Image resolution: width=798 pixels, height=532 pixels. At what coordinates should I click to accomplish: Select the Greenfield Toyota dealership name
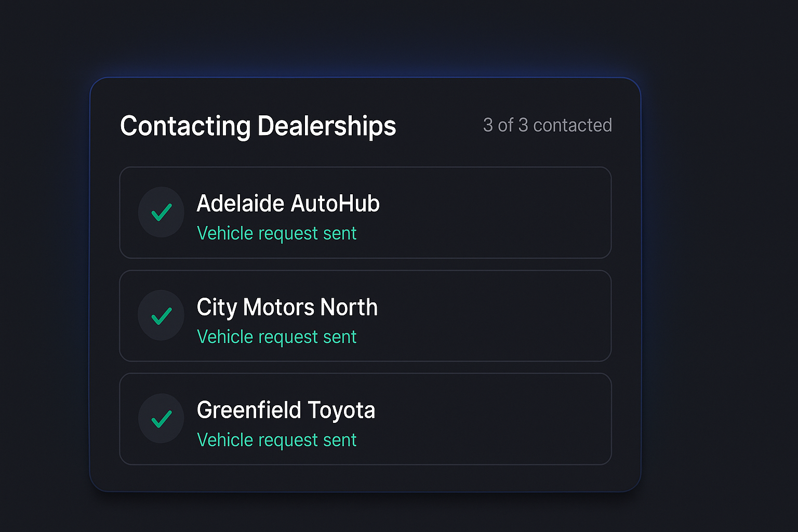click(x=286, y=410)
